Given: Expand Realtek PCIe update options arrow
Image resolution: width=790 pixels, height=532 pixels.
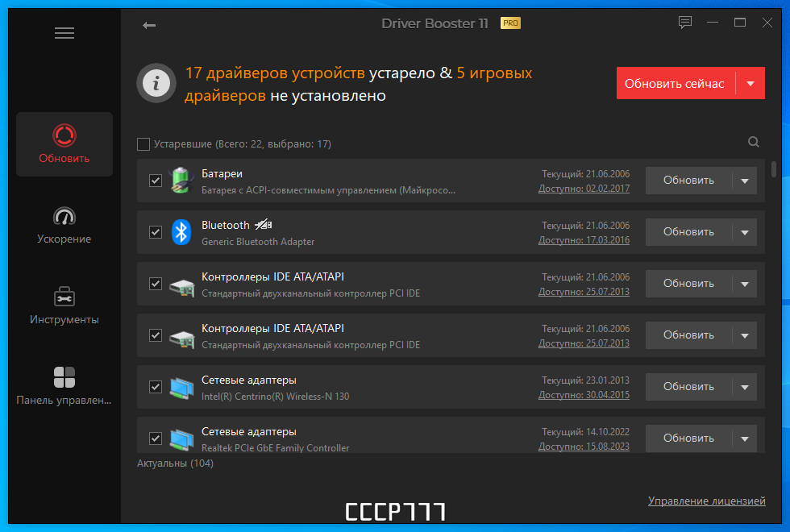Looking at the screenshot, I should [745, 438].
